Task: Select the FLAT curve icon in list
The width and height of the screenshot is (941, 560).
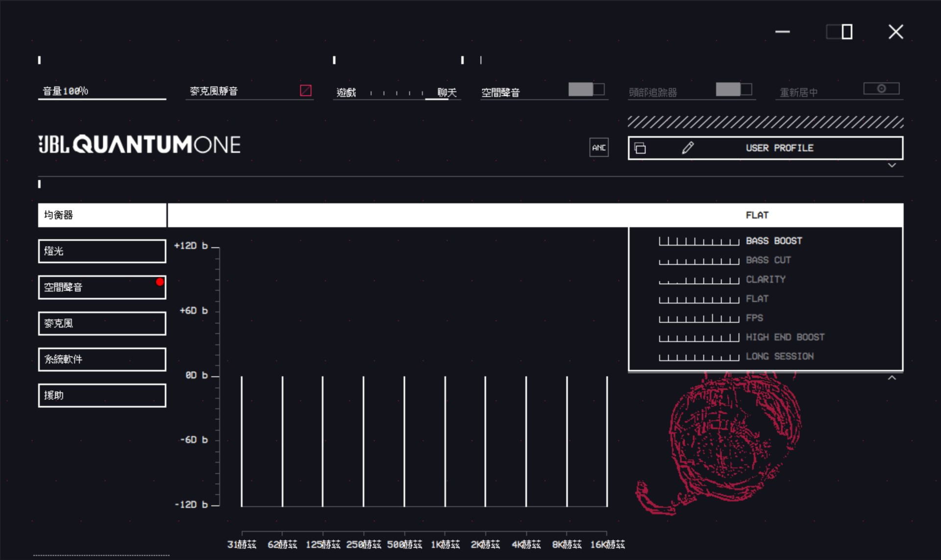Action: pos(699,299)
